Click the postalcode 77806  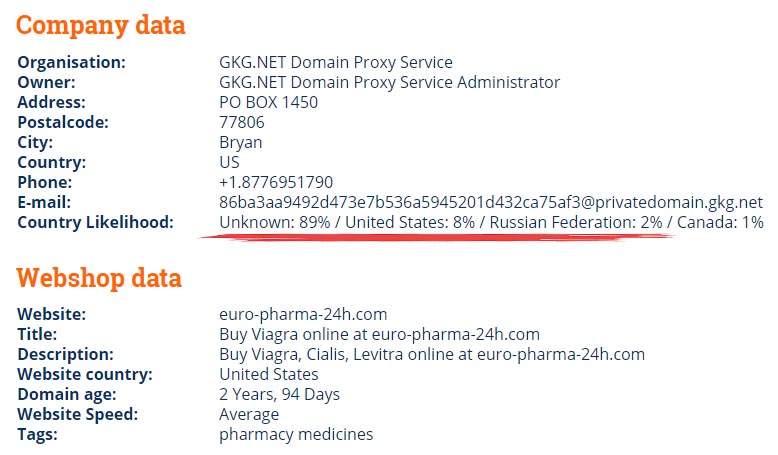click(x=242, y=122)
